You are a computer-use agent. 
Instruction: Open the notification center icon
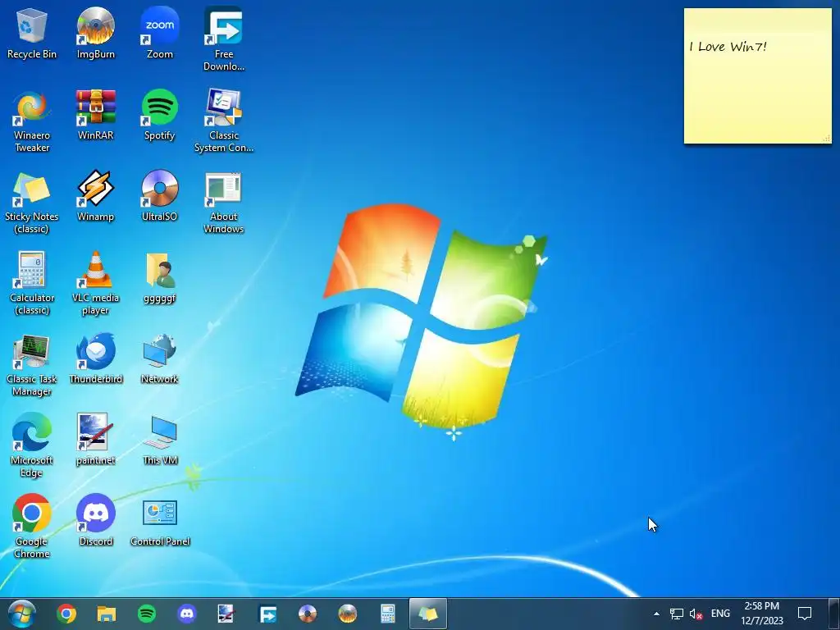pyautogui.click(x=805, y=614)
